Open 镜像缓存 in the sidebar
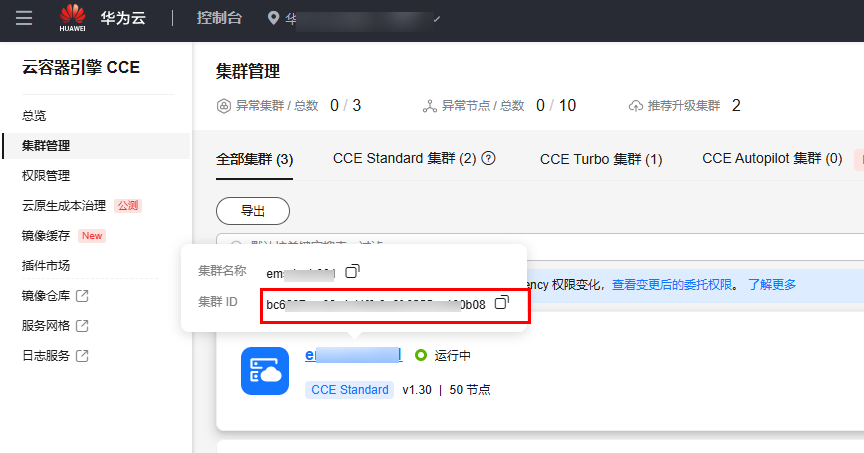This screenshot has height=453, width=864. coord(46,236)
